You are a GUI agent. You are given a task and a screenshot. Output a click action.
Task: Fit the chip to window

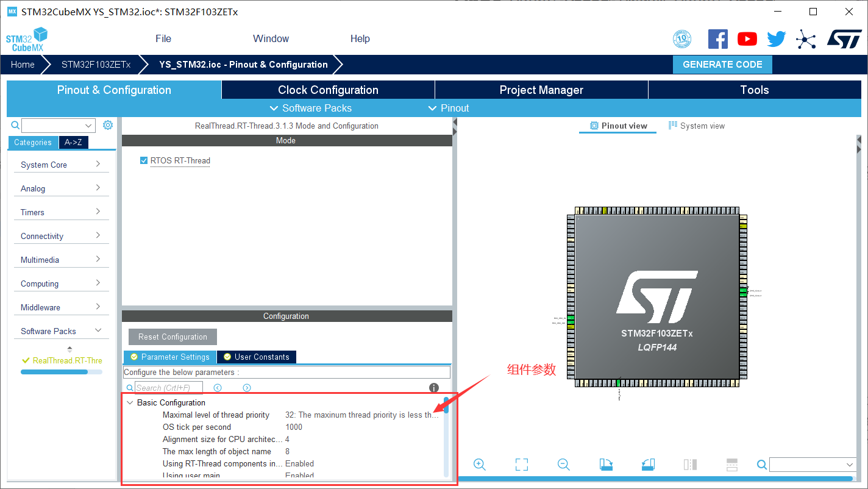pyautogui.click(x=522, y=465)
